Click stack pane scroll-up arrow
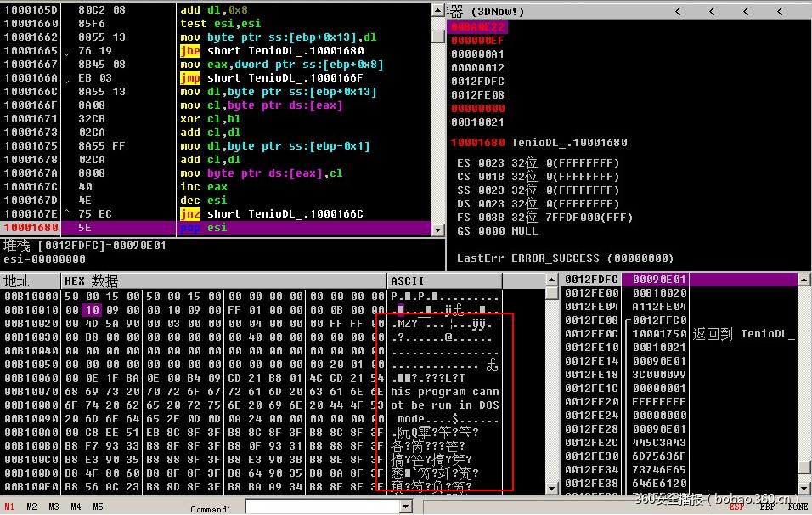This screenshot has height=515, width=812. (x=804, y=280)
